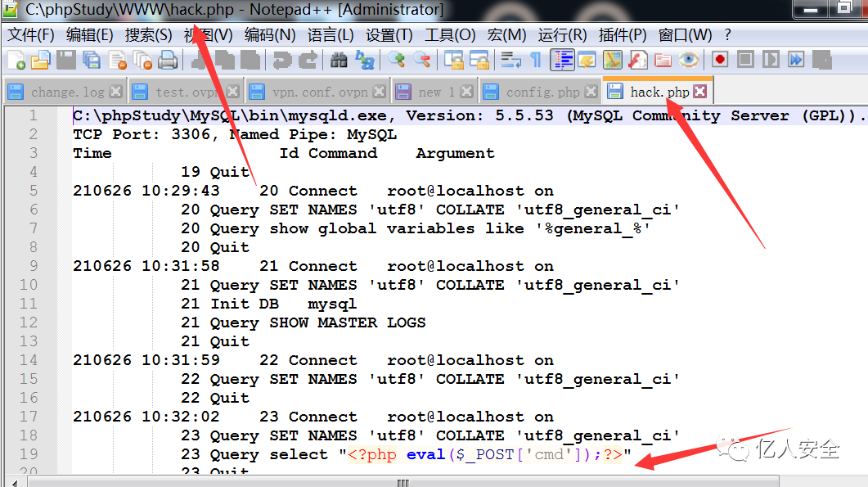Screen dimensions: 868x487
Task: Open the 语言(L) menu
Action: pos(331,35)
